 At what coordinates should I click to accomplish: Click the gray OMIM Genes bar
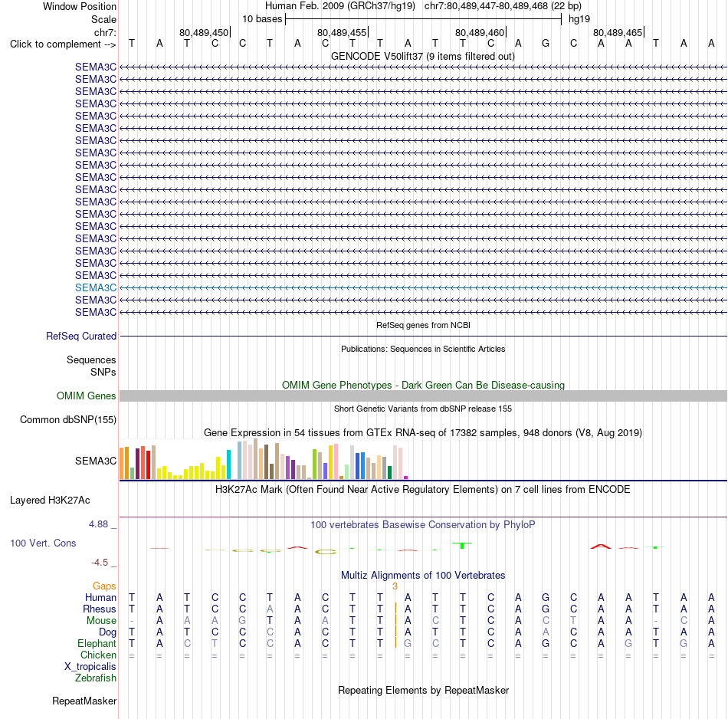coord(423,396)
